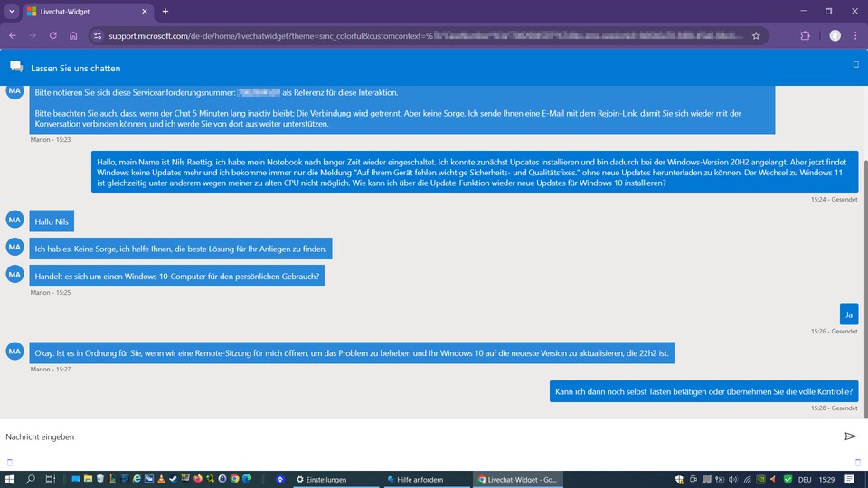Screen dimensions: 868x488
Task: Open Chrome three-dot menu
Action: (x=855, y=35)
